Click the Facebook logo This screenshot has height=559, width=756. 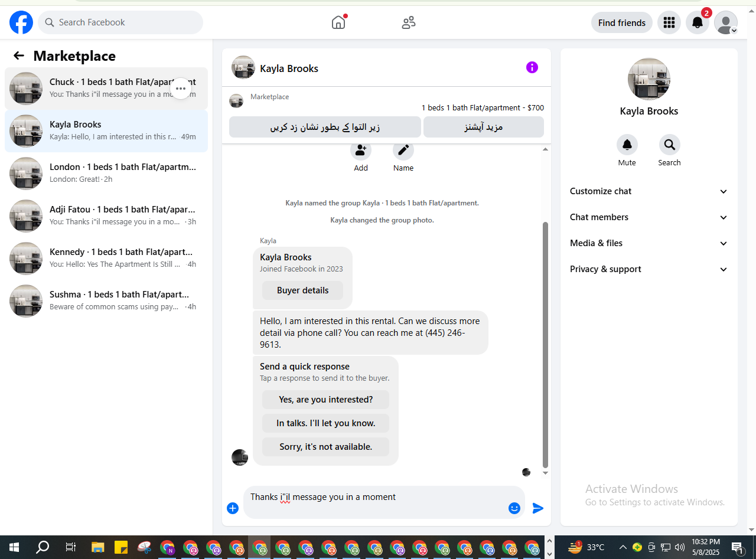[21, 22]
